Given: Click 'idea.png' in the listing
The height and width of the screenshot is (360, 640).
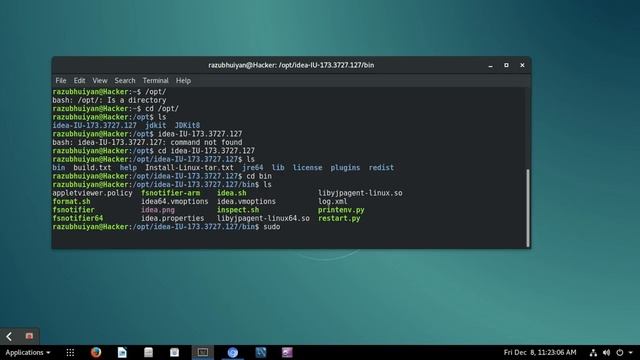Looking at the screenshot, I should tap(158, 210).
